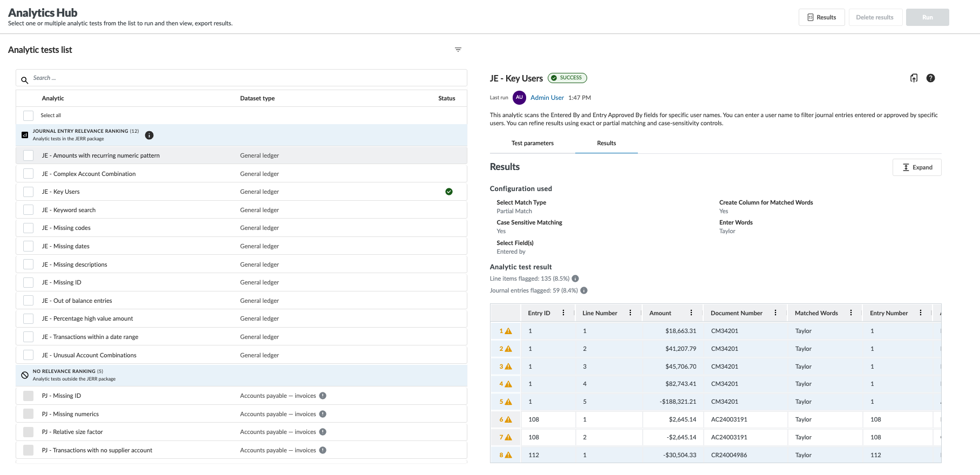This screenshot has width=980, height=475.
Task: Check the JE - Missing codes checkbox
Action: click(x=29, y=228)
